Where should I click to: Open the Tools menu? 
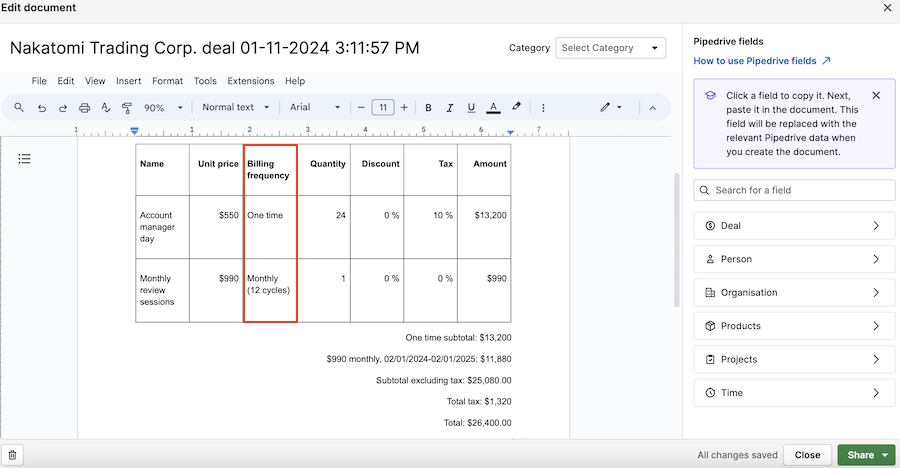point(205,81)
